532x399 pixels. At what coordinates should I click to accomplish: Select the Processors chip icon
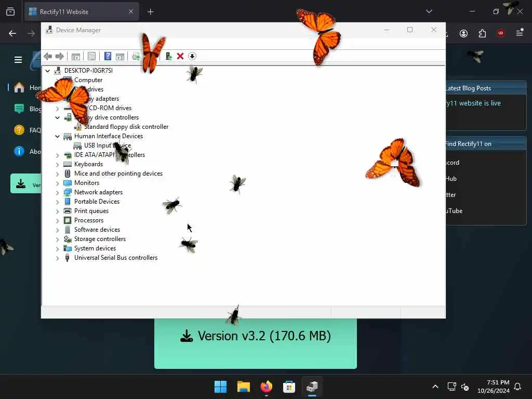click(x=68, y=220)
